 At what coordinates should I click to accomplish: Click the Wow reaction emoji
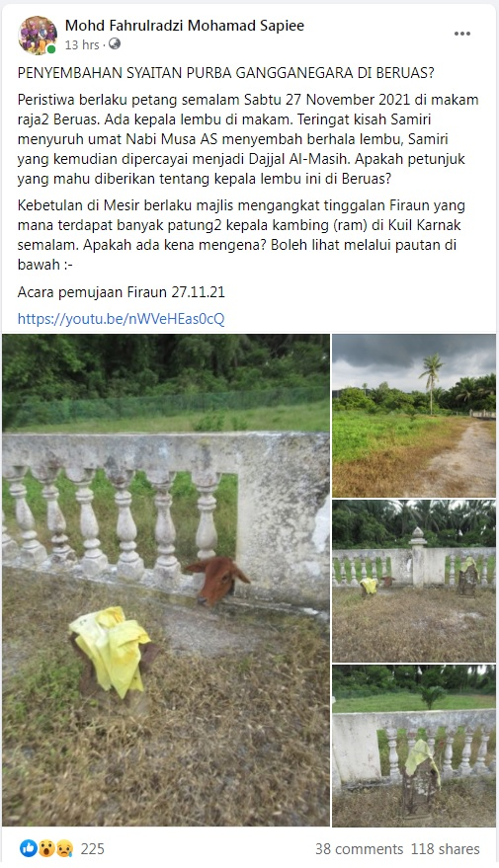coord(46,848)
